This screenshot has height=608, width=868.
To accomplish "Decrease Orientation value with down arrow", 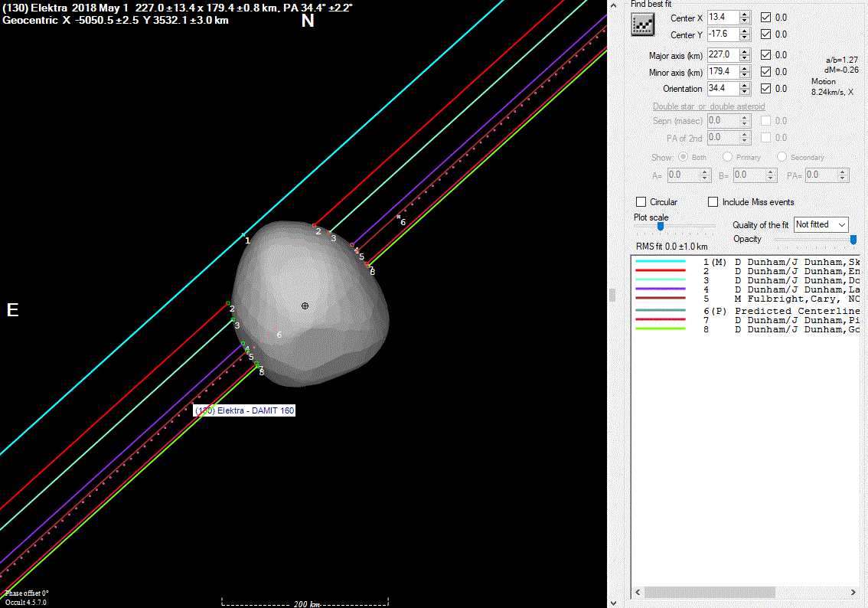I will click(745, 92).
